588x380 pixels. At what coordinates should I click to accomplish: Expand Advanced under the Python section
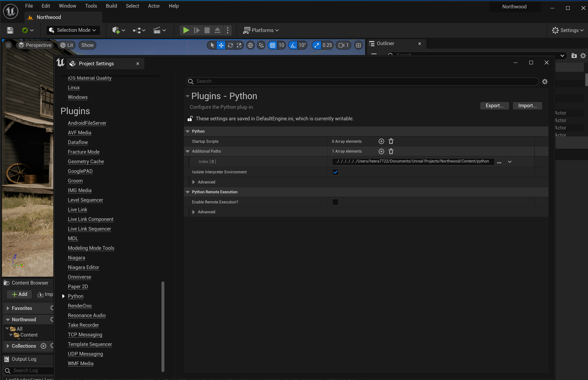tap(193, 182)
